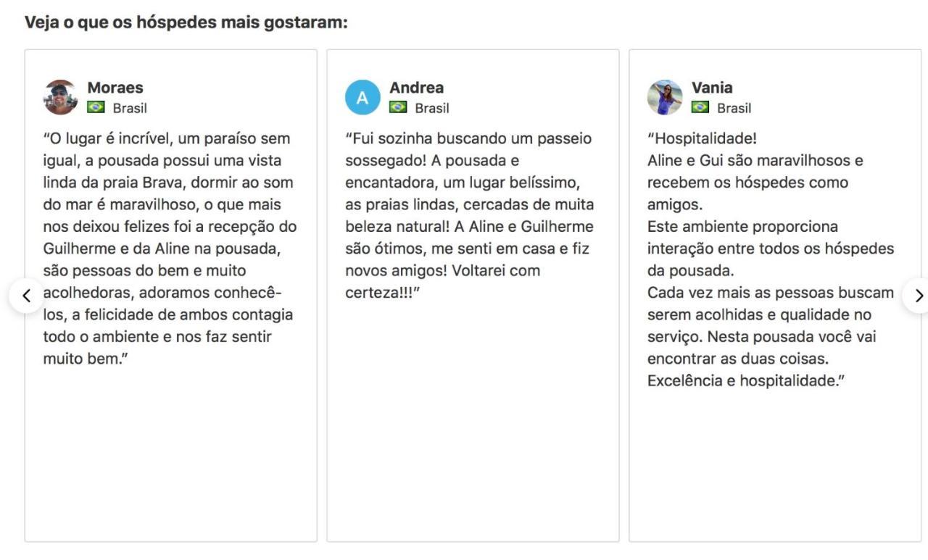Select the reviewer name Vania
928x560 pixels.
tap(712, 88)
